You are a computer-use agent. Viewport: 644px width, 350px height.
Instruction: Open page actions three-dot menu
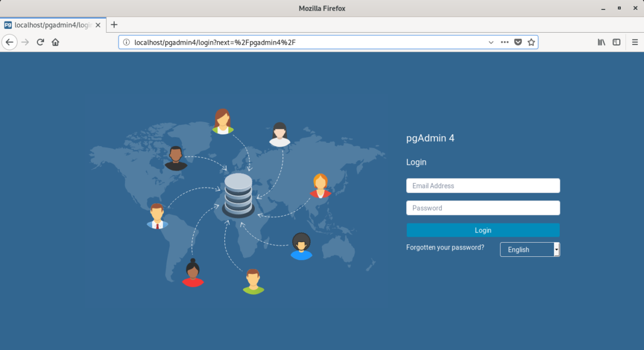point(504,42)
